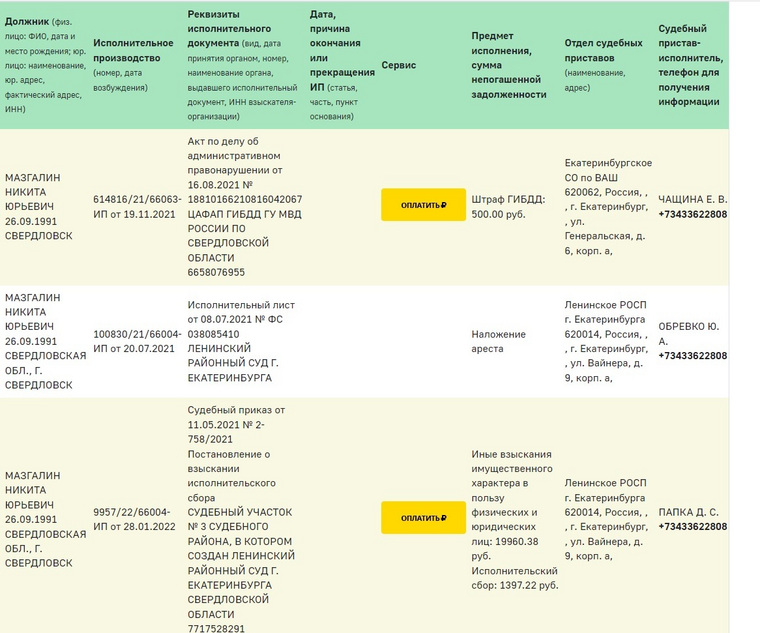Viewport: 760px width, 633px height.
Task: Select the Отдел судебных приставов header
Action: [x=603, y=65]
